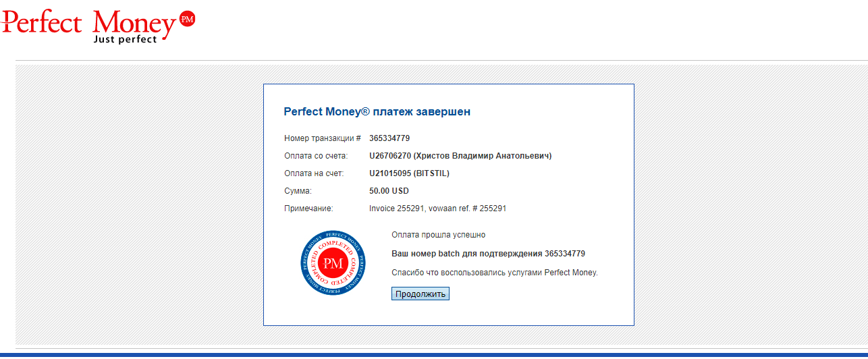Click the 'Спасибо' thank-you message
868x359 pixels.
(494, 273)
